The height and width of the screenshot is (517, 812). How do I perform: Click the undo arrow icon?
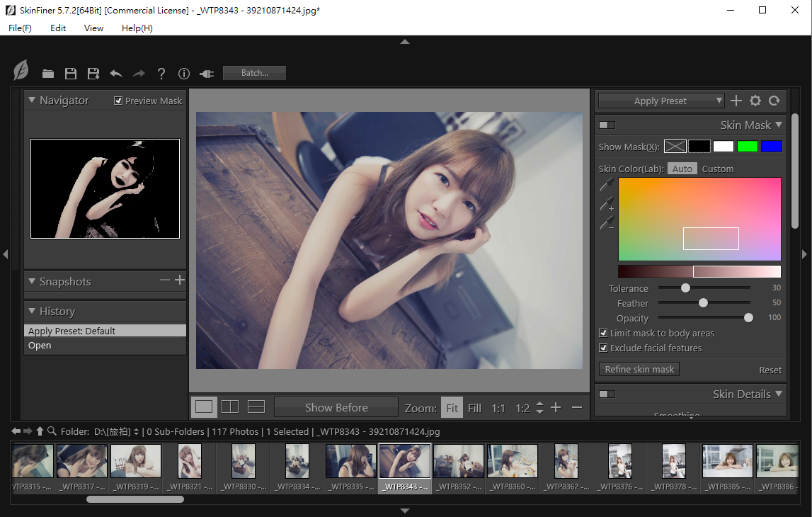pyautogui.click(x=116, y=74)
